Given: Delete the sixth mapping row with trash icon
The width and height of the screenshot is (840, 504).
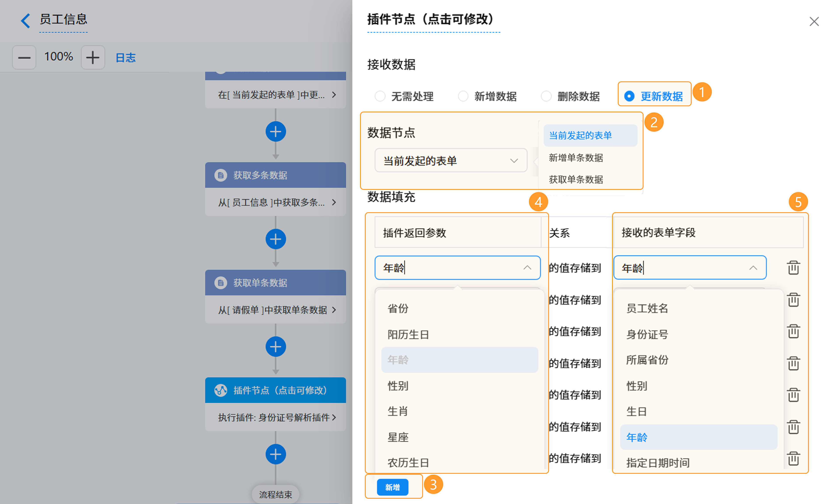Looking at the screenshot, I should [x=793, y=427].
